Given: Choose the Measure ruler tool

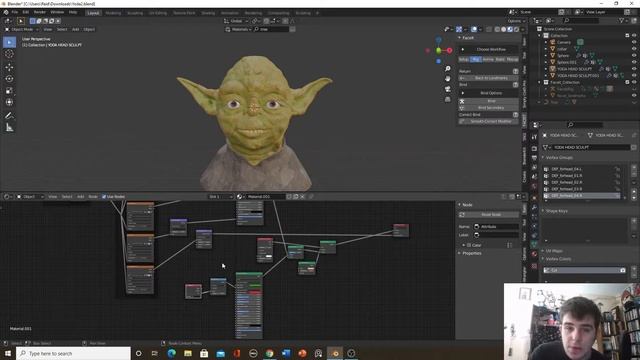Looking at the screenshot, I should (9, 128).
